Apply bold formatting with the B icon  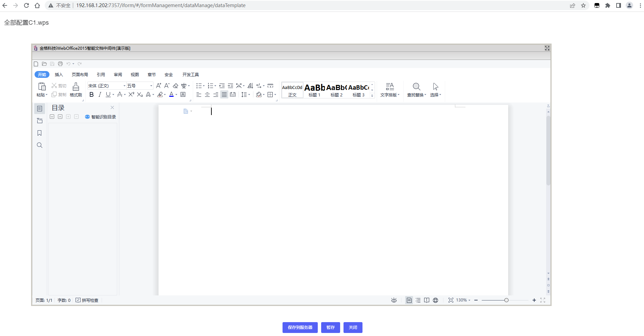click(91, 95)
